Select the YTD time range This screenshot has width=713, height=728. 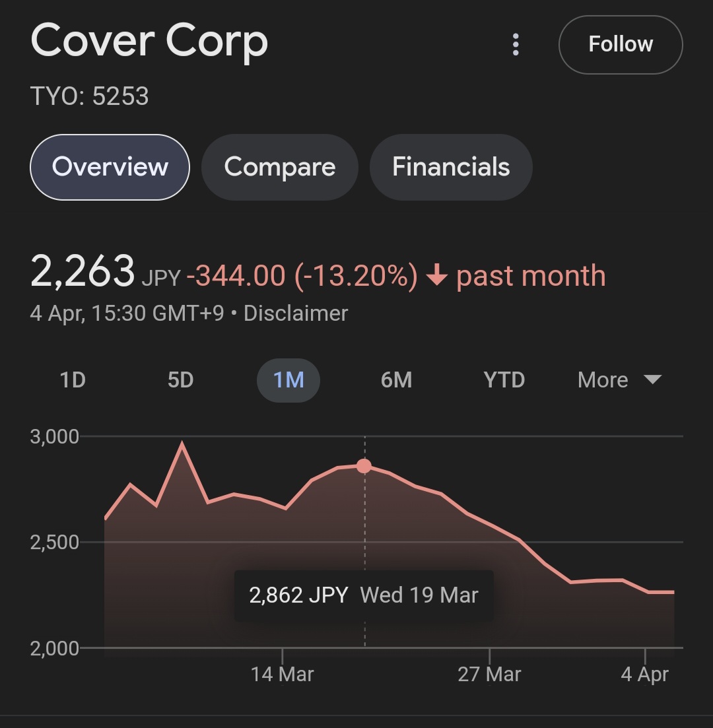tap(504, 380)
